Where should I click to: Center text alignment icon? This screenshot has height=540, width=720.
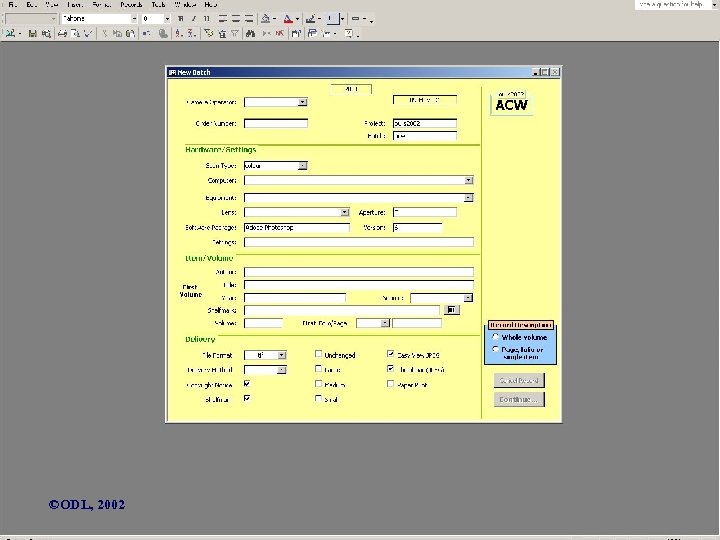(236, 19)
